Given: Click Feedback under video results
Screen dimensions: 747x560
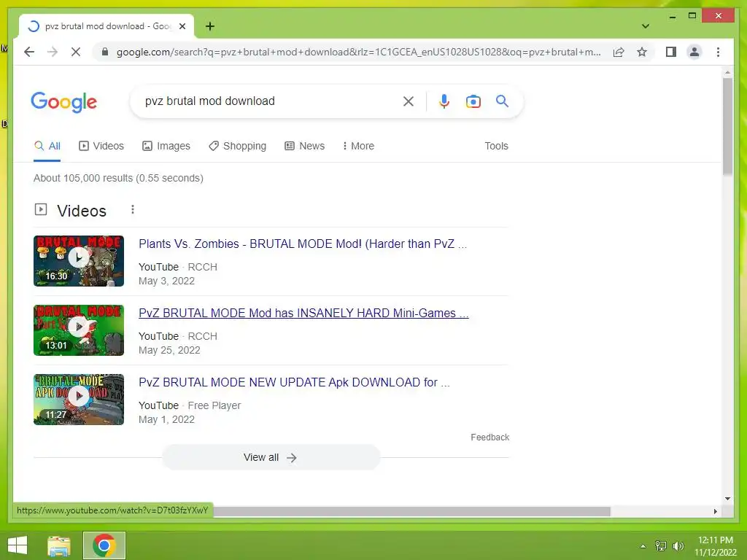Looking at the screenshot, I should pos(489,437).
